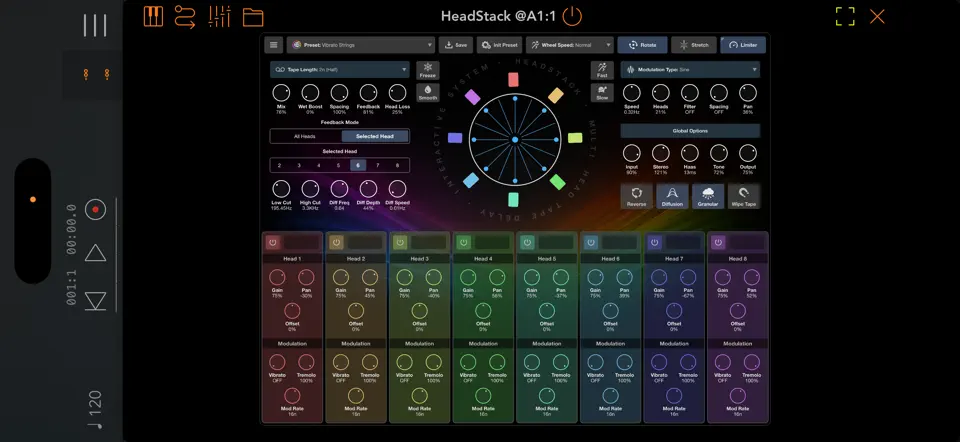Click the modulation Speed knob 0.32Hz
Viewport: 960px width, 442px height.
pos(632,93)
